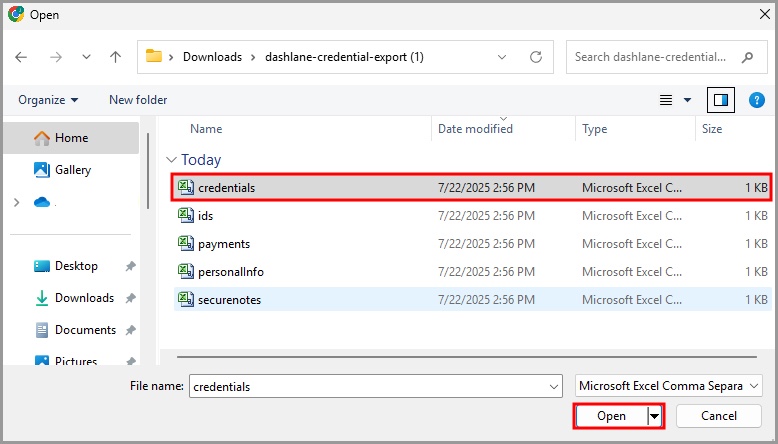Open Help with the question mark icon
This screenshot has width=778, height=444.
(757, 100)
